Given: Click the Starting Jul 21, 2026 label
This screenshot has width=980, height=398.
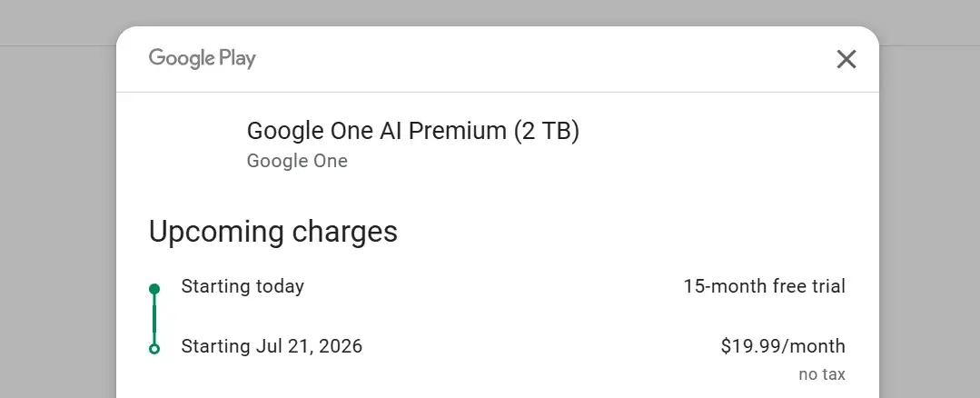Looking at the screenshot, I should pos(272,346).
